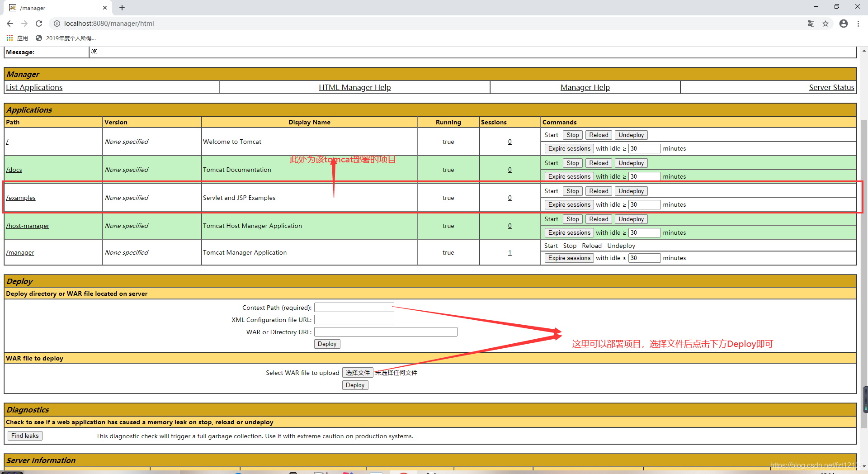This screenshot has height=474, width=868.
Task: Focus the Context Path (required) field
Action: click(354, 308)
